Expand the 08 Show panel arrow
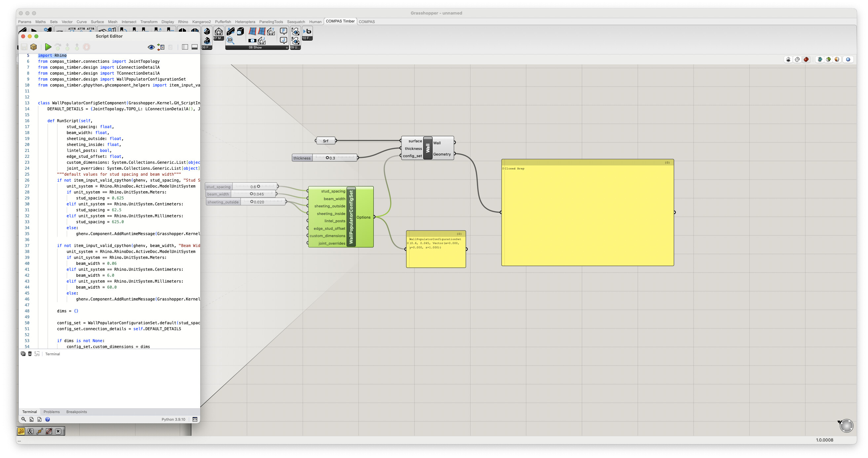This screenshot has height=458, width=868. click(x=287, y=48)
